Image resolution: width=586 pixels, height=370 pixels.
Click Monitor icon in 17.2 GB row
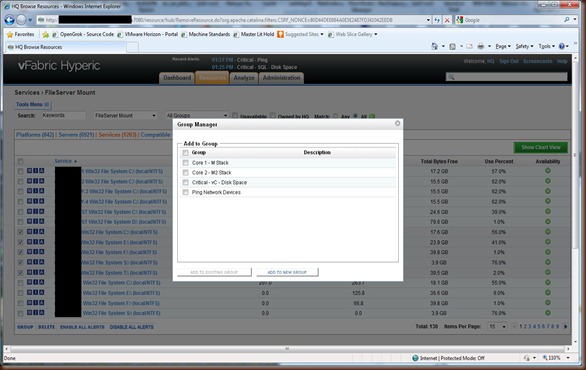30,171
